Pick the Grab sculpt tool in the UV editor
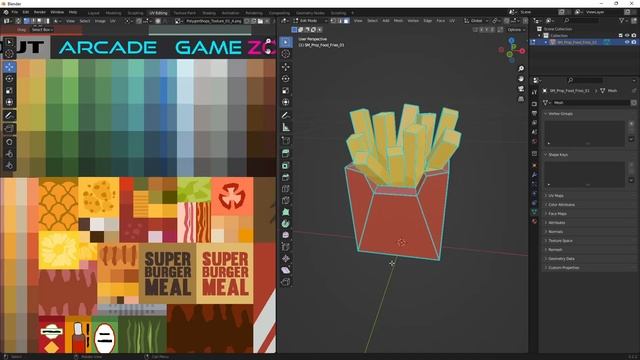This screenshot has height=360, width=640. 9,142
